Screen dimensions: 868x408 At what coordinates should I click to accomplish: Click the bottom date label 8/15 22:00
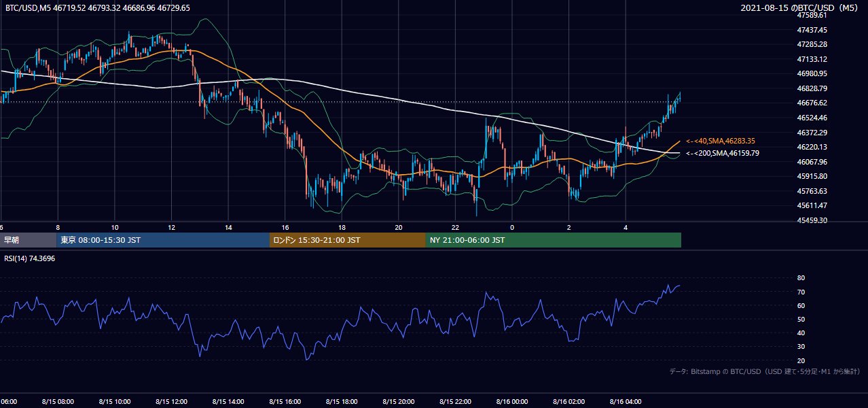(x=455, y=402)
